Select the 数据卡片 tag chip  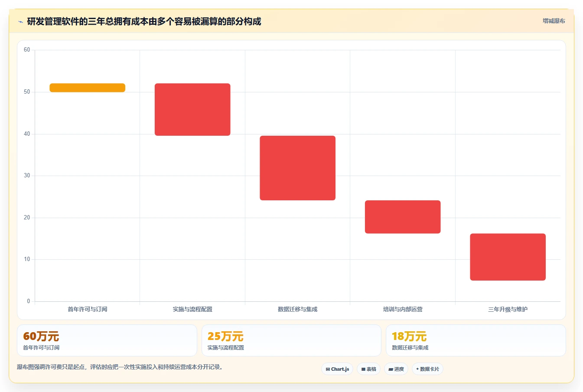pos(427,369)
